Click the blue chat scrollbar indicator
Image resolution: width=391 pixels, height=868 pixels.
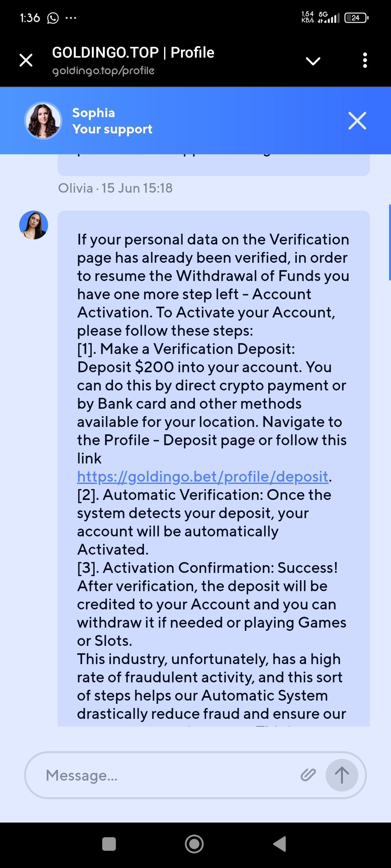point(390,243)
